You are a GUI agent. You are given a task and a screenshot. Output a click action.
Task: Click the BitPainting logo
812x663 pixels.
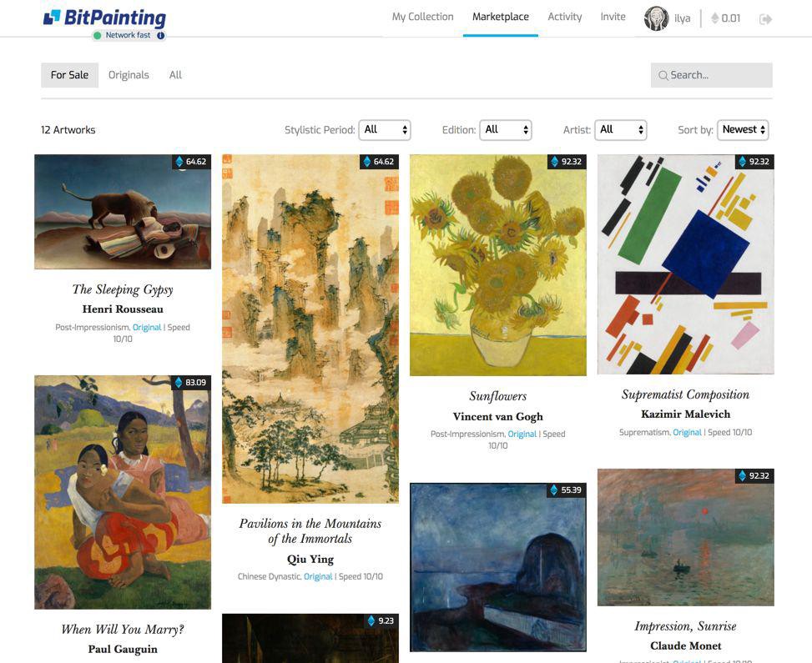pyautogui.click(x=104, y=18)
